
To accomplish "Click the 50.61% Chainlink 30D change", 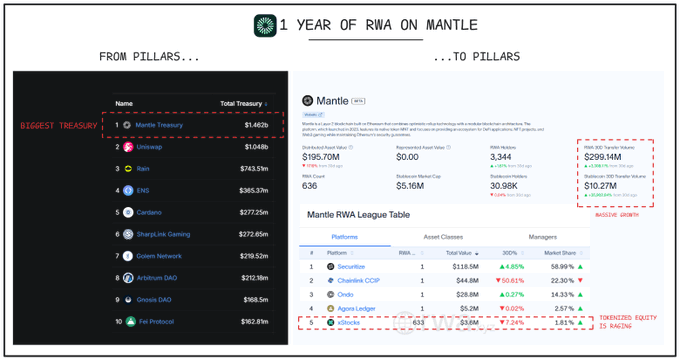I will 510,281.
